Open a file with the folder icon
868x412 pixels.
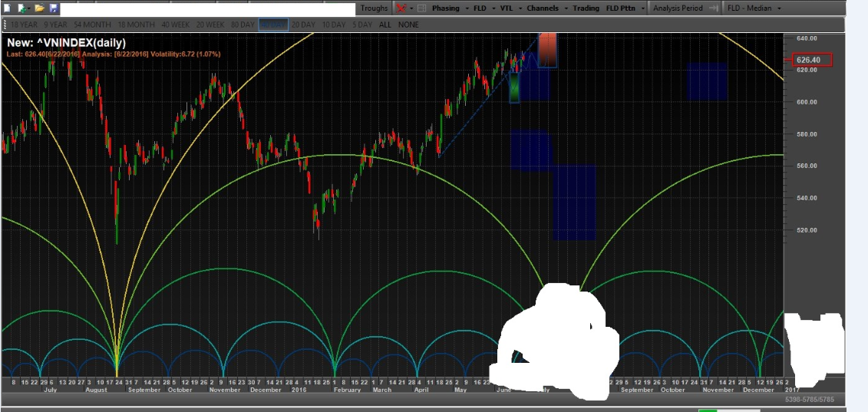click(x=39, y=8)
